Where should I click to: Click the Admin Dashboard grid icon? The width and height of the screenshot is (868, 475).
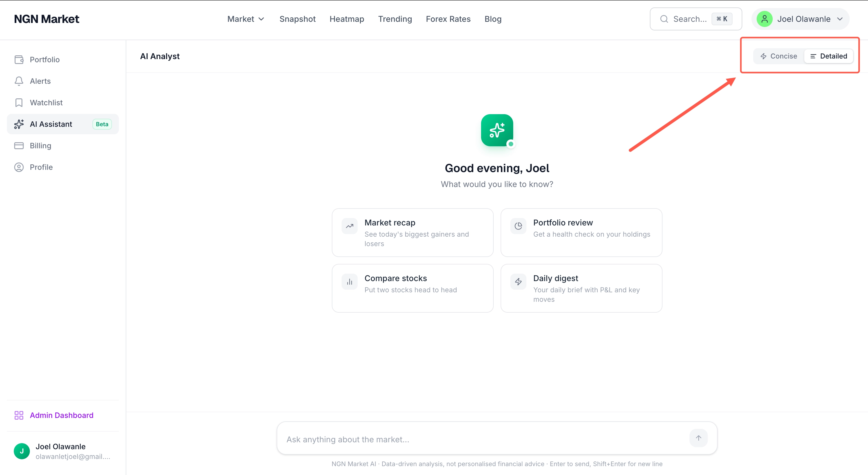[x=19, y=415]
